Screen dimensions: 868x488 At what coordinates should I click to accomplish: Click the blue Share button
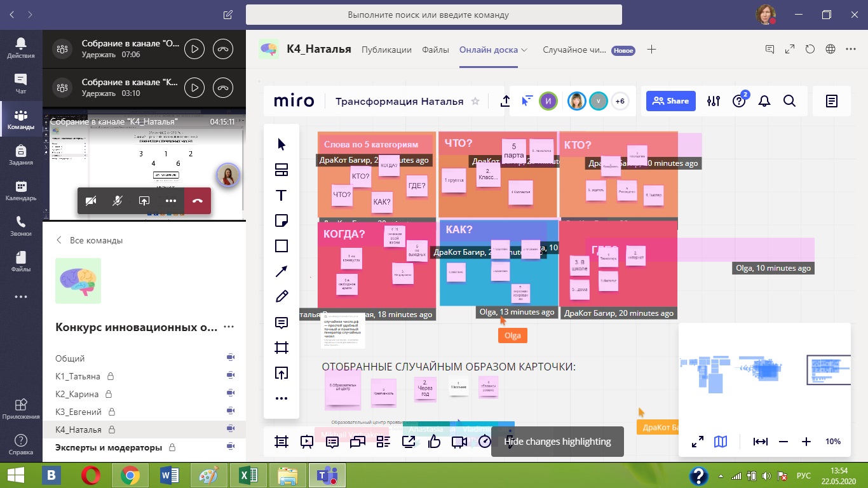tap(671, 101)
